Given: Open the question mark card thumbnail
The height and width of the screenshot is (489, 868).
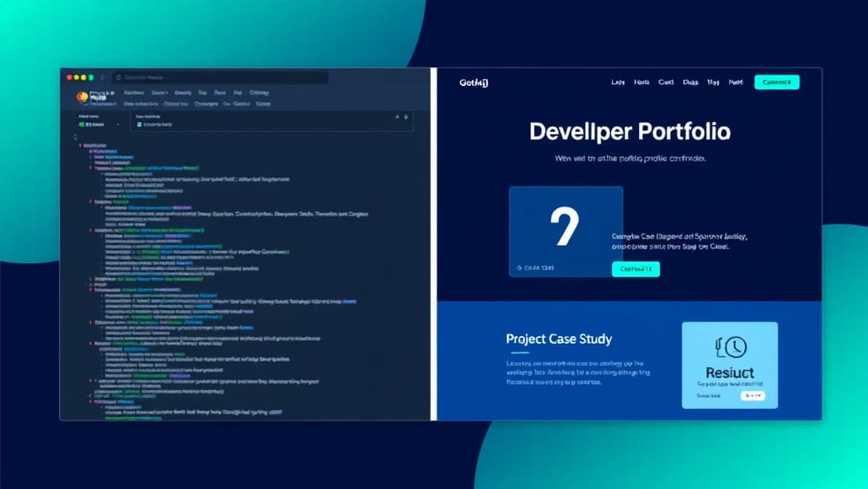Looking at the screenshot, I should coord(566,232).
